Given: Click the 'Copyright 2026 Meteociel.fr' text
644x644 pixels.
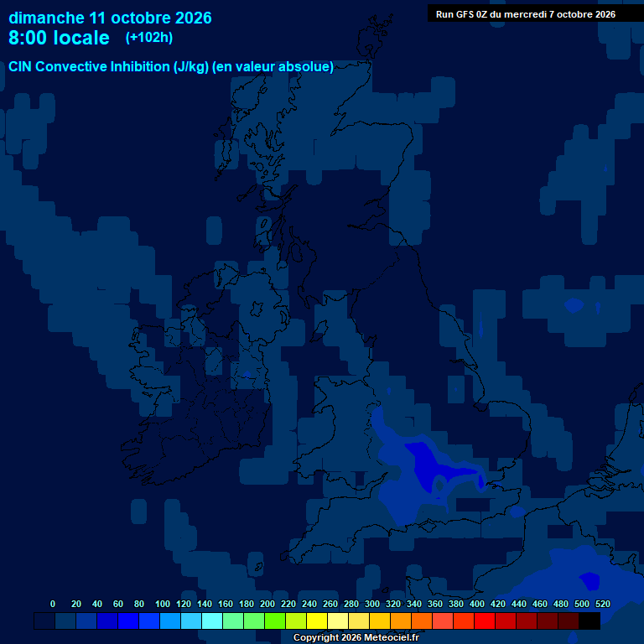Looking at the screenshot, I should 356,637.
